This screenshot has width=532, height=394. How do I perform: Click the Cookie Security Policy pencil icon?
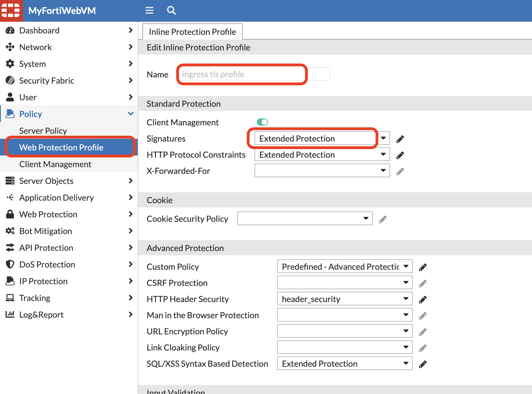point(383,219)
